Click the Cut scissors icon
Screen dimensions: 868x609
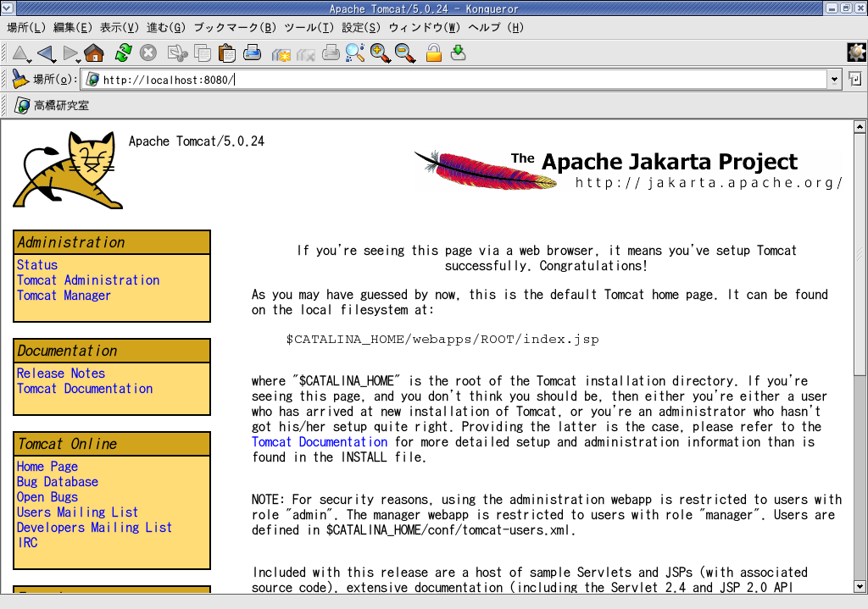click(x=177, y=53)
